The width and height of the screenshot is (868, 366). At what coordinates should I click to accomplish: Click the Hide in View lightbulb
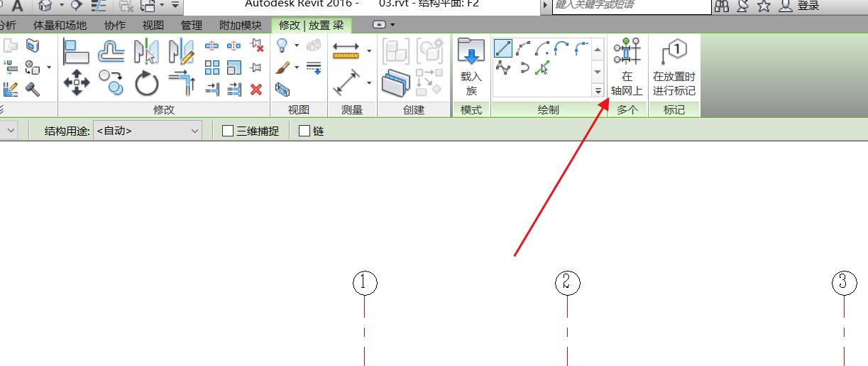click(x=282, y=45)
